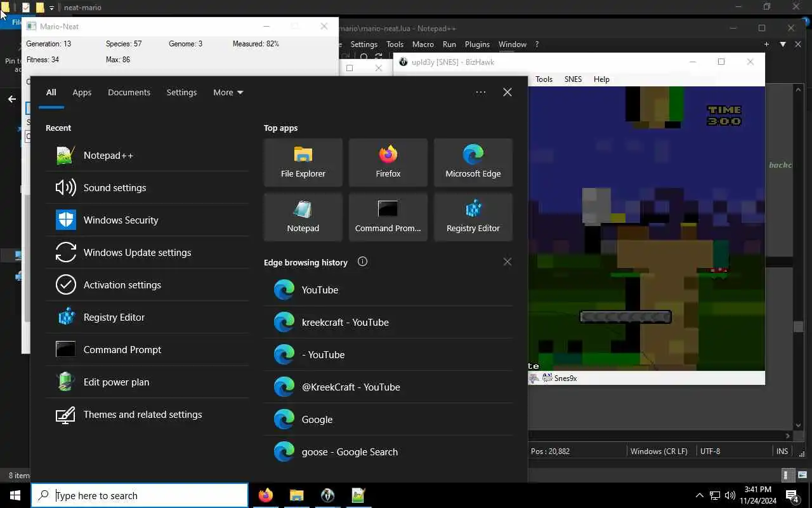This screenshot has height=508, width=812.
Task: Click the Notepad++ vertical scrollbar thumb
Action: pos(798,326)
